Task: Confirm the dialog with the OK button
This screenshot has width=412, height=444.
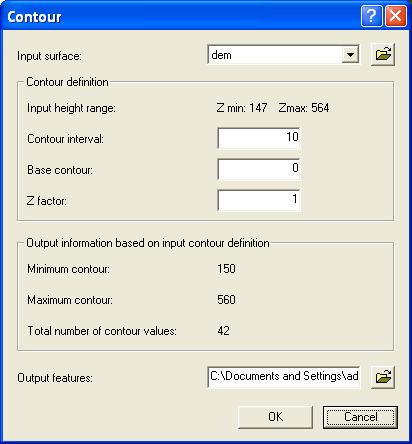Action: (275, 417)
